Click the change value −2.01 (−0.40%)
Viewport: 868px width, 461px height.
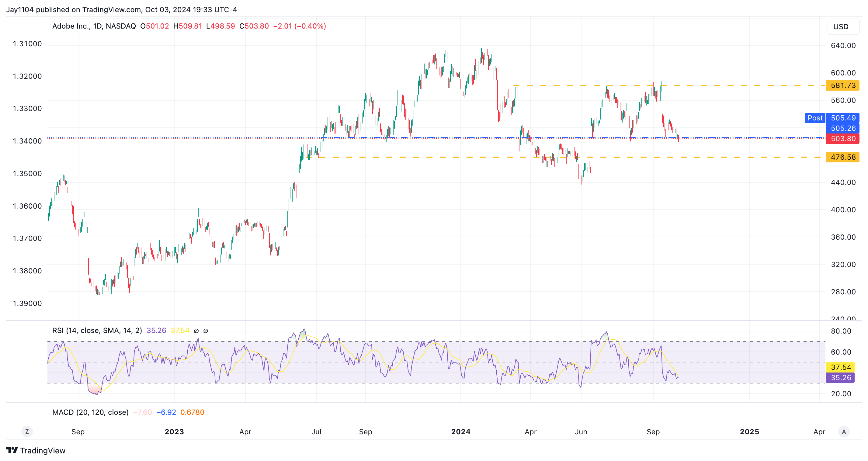pos(300,26)
